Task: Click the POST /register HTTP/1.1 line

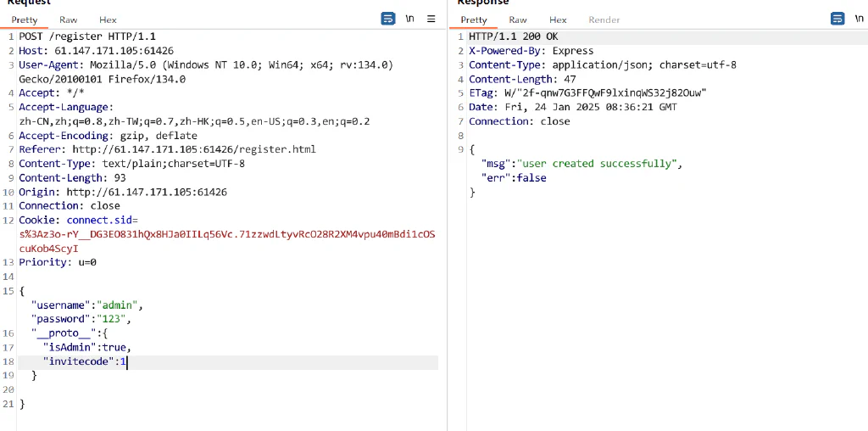Action: tap(87, 36)
